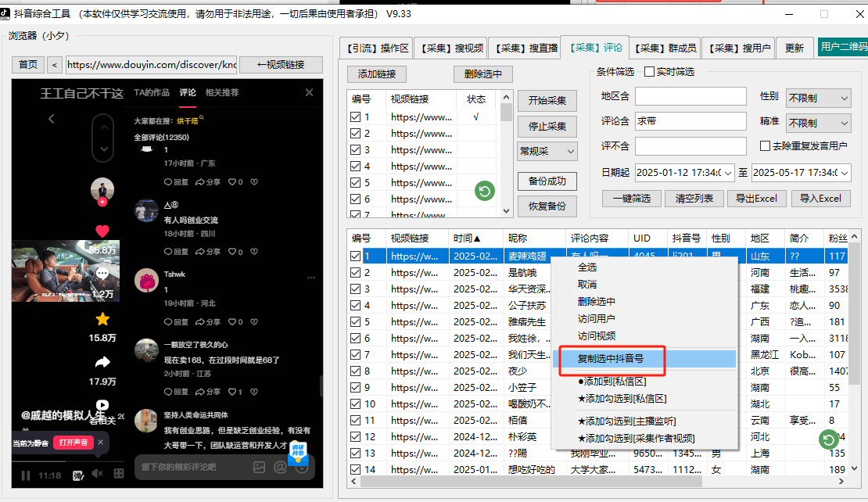This screenshot has width=868, height=502.
Task: Click the share arrow icon on video
Action: click(x=102, y=362)
